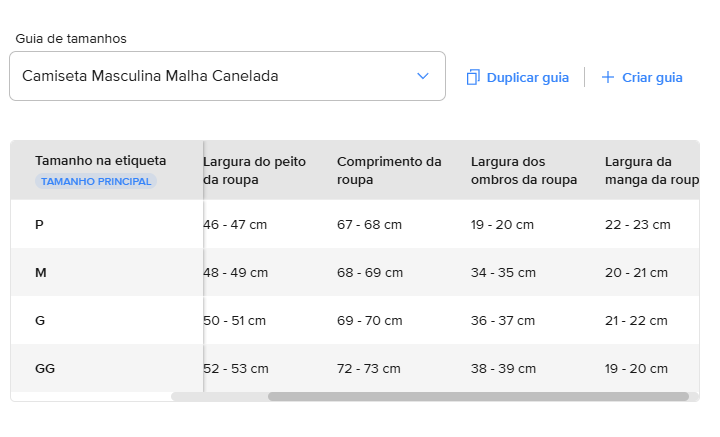This screenshot has height=437, width=720.
Task: Click the duplicate guide copy icon
Action: [x=473, y=77]
